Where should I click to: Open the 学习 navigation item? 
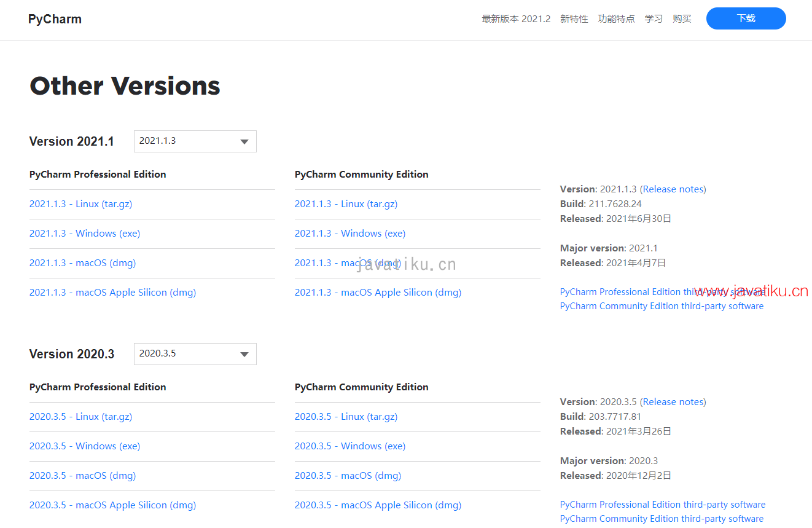(x=654, y=19)
